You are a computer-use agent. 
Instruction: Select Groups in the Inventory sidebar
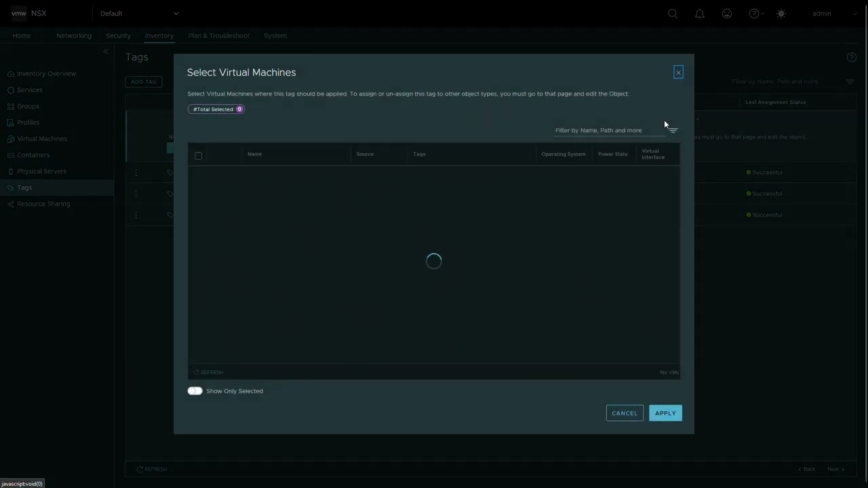click(x=28, y=106)
